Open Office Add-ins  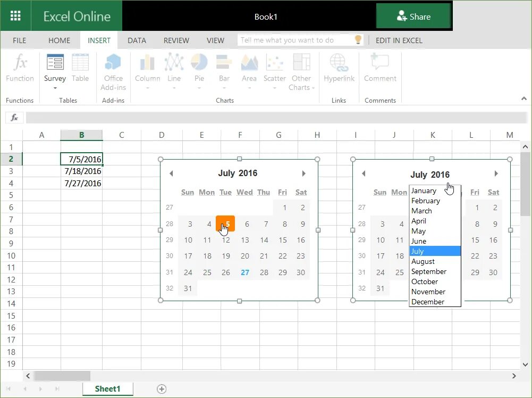[113, 72]
